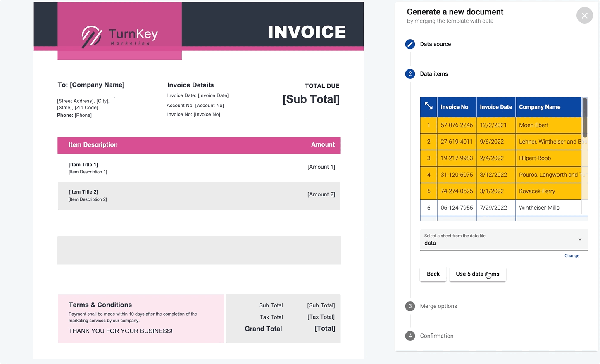Click the Wintheiser-Mills company cell
Image resolution: width=600 pixels, height=364 pixels.
pos(548,208)
